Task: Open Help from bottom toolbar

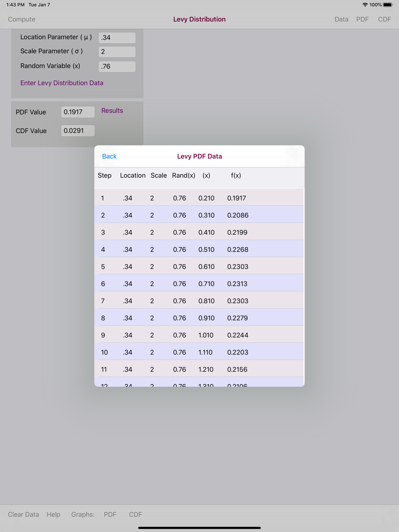Action: point(53,514)
